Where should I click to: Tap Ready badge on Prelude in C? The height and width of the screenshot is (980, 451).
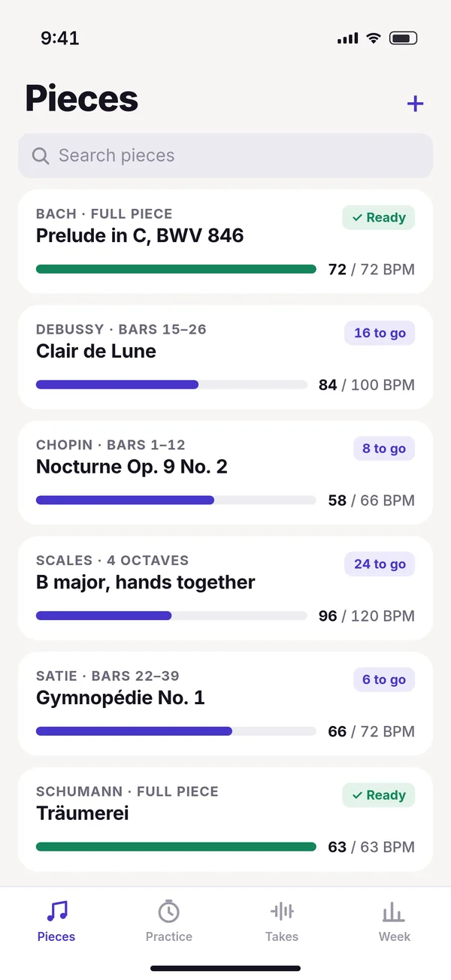(379, 218)
